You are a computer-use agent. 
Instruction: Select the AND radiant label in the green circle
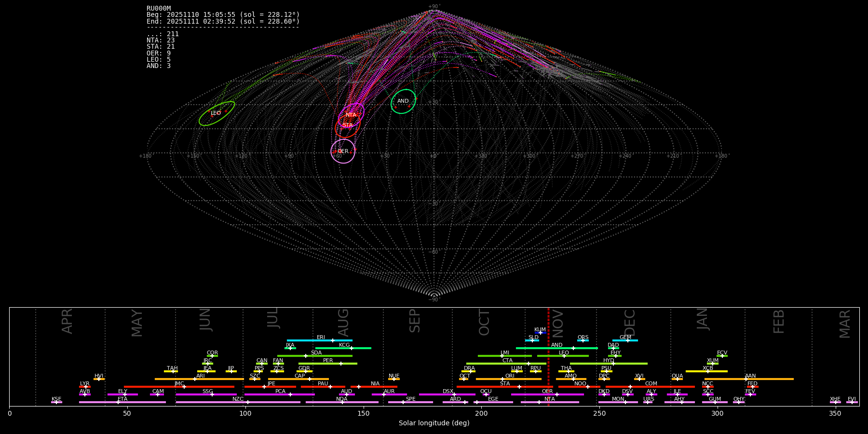[x=403, y=101]
